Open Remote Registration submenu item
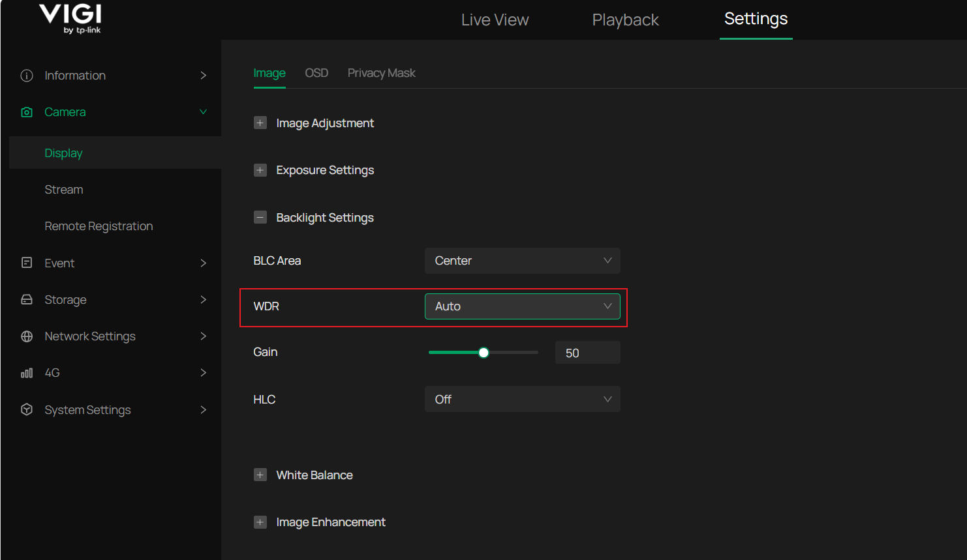Image resolution: width=967 pixels, height=560 pixels. click(99, 226)
